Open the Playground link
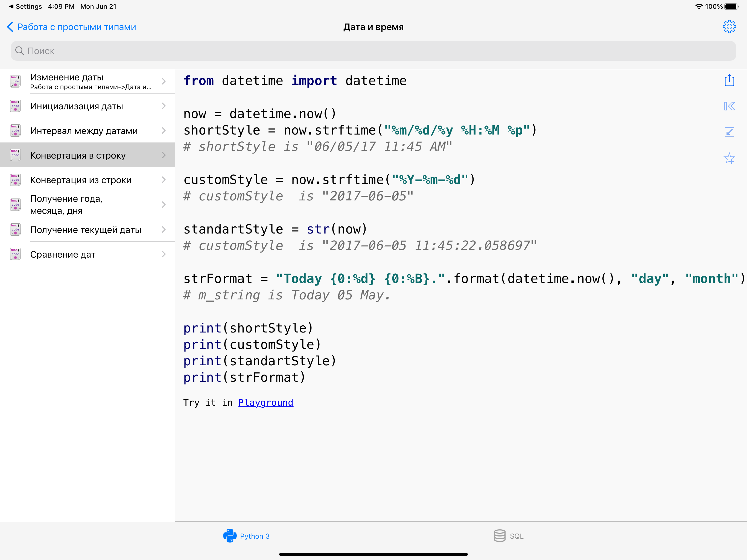Viewport: 747px width, 560px height. 266,402
